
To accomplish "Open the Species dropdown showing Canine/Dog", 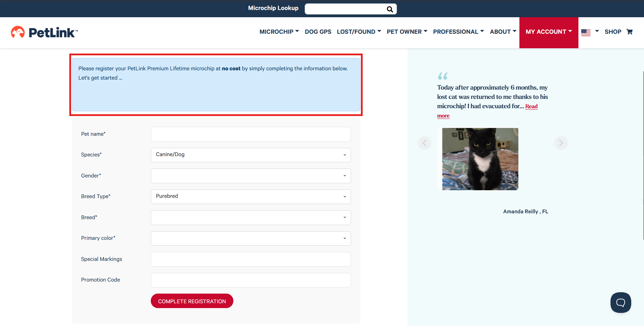I will (x=251, y=155).
